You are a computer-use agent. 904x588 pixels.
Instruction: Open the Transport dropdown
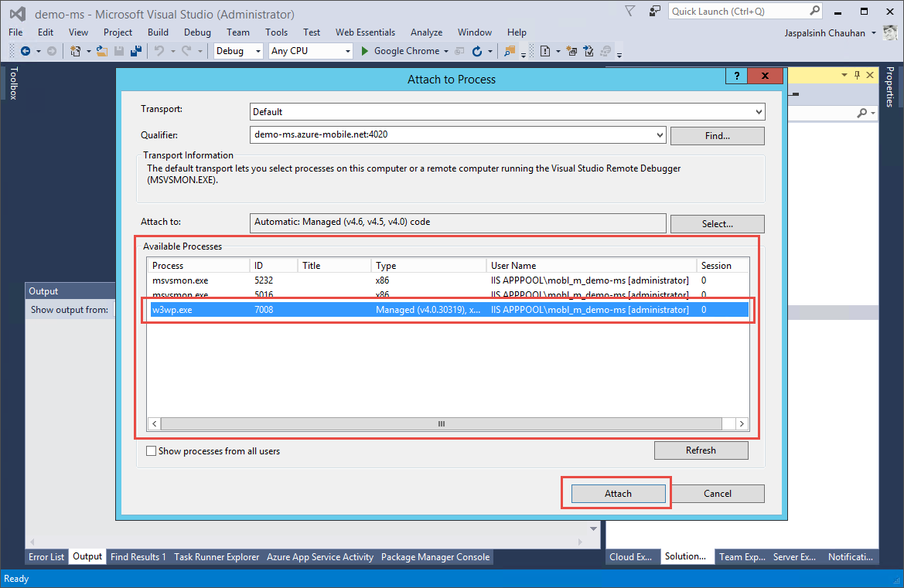pos(759,112)
